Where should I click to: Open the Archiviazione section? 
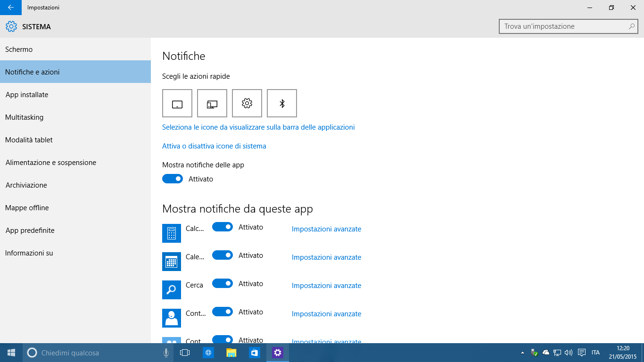click(x=75, y=185)
